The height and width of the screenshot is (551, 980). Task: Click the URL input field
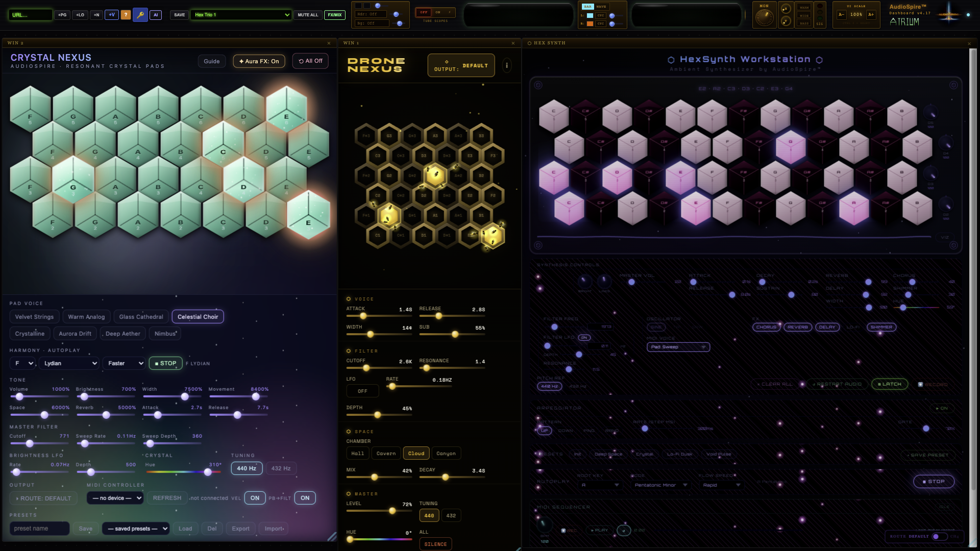30,15
